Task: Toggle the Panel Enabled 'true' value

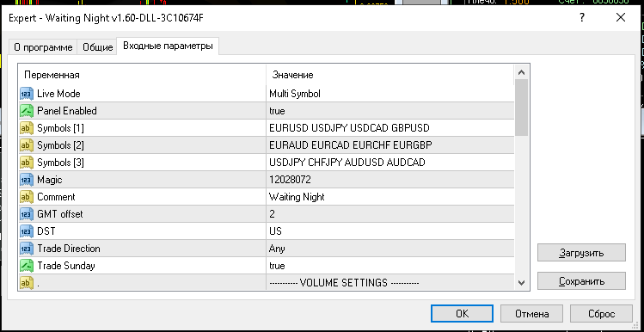Action: pos(277,111)
